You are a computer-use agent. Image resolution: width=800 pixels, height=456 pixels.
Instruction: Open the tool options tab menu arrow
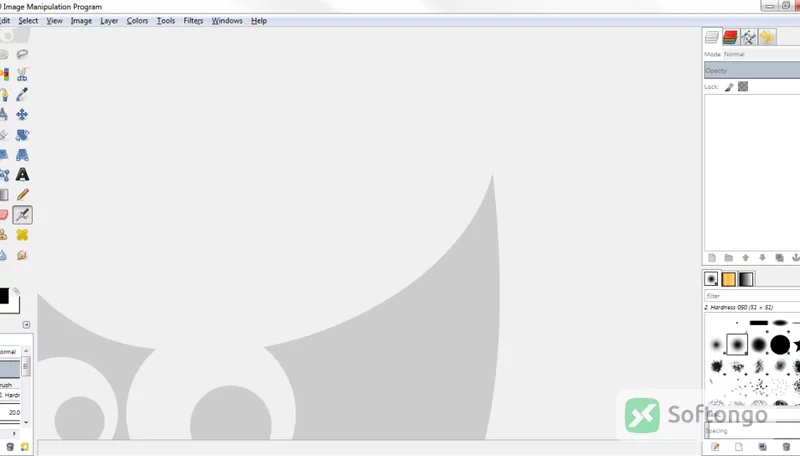pos(27,325)
